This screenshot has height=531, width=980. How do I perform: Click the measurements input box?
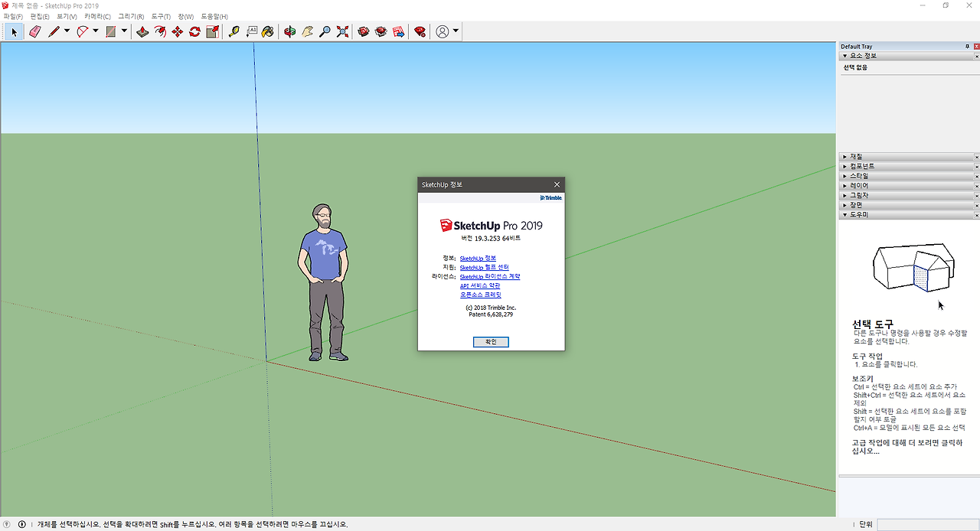click(928, 524)
